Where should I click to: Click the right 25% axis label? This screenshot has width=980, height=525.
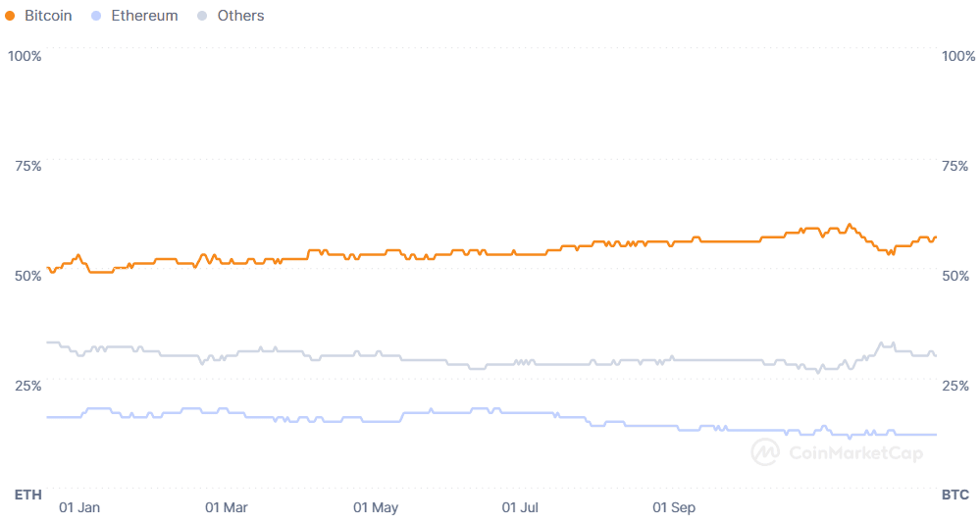click(x=954, y=386)
